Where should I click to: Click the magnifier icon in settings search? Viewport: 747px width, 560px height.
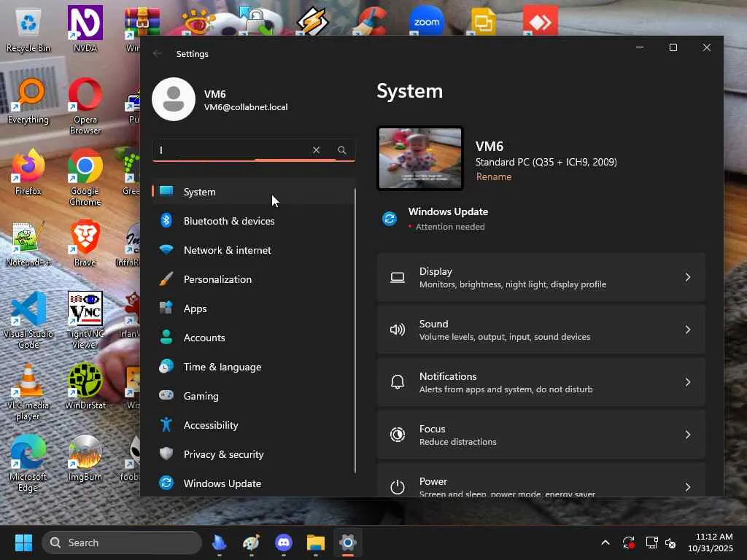pos(342,150)
